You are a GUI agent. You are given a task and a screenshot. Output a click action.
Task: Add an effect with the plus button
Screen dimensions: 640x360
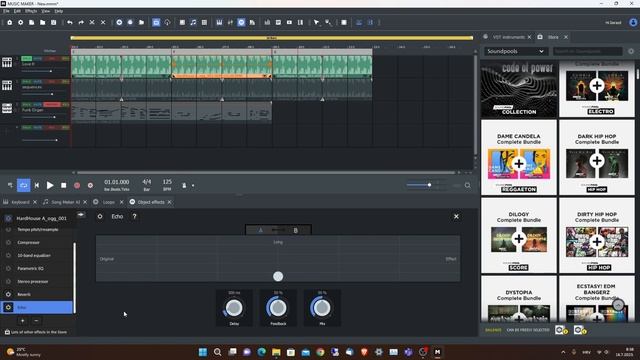[x=22, y=321]
